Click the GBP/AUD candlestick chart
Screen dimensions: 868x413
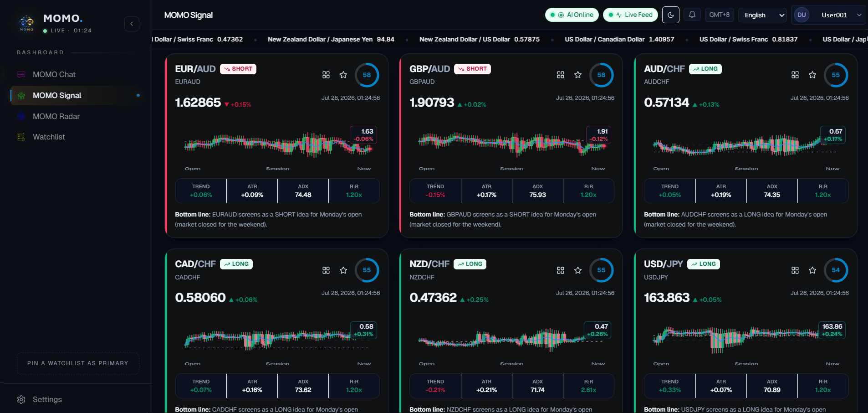click(512, 144)
